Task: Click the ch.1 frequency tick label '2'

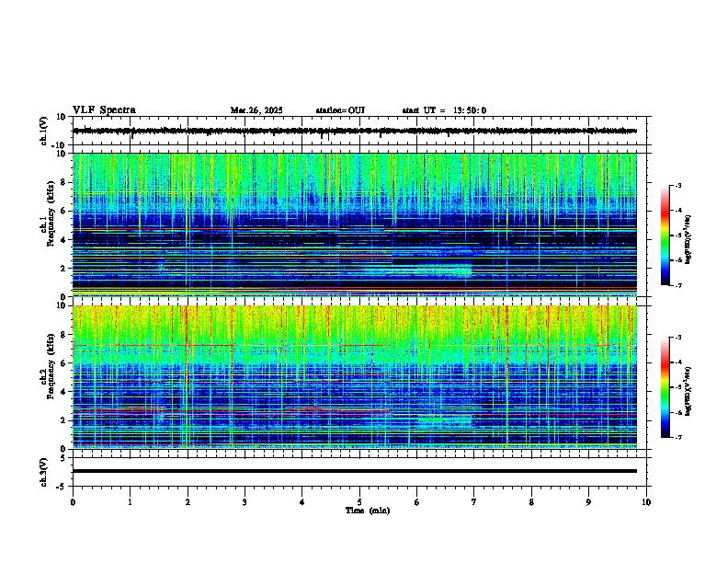Action: click(x=64, y=269)
